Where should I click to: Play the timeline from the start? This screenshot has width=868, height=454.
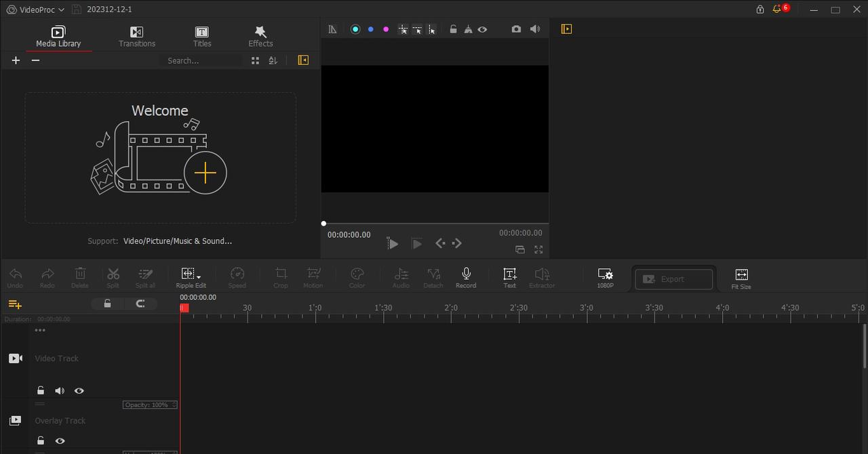pyautogui.click(x=393, y=244)
